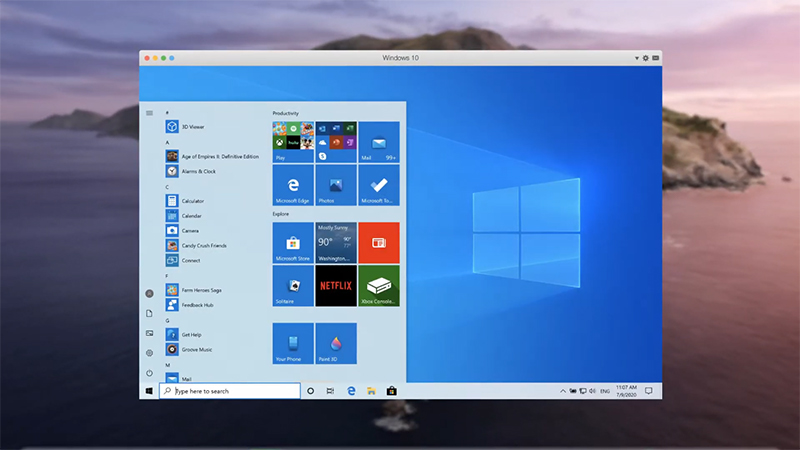800x450 pixels.
Task: Open the Microsoft Store tile
Action: click(x=293, y=243)
